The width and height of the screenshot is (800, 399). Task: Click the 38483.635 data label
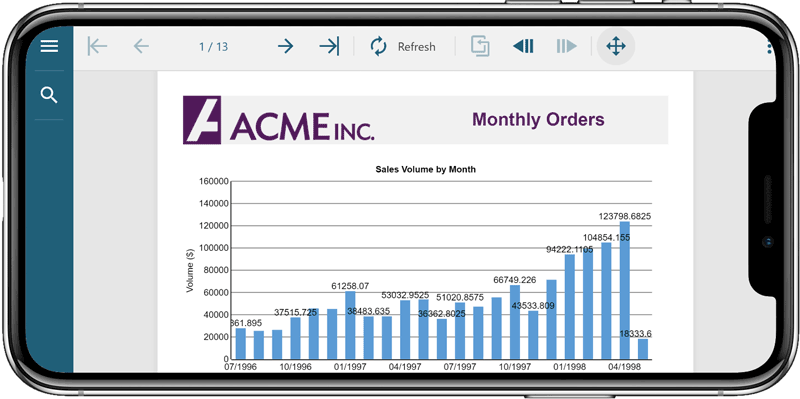(368, 311)
